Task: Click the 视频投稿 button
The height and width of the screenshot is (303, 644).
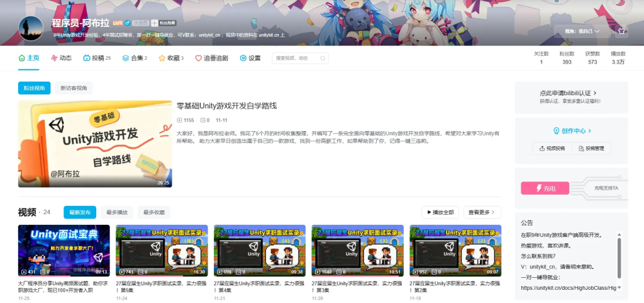Action: click(x=552, y=149)
